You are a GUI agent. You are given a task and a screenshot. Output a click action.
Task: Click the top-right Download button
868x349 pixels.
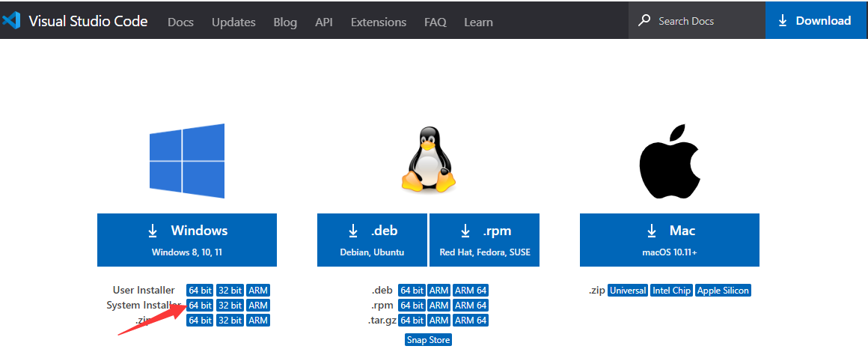(x=814, y=21)
